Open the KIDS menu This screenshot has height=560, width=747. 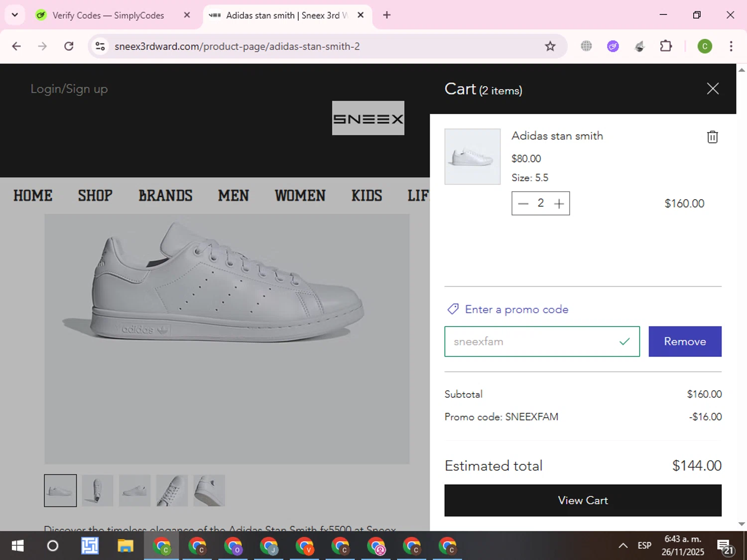[367, 196]
